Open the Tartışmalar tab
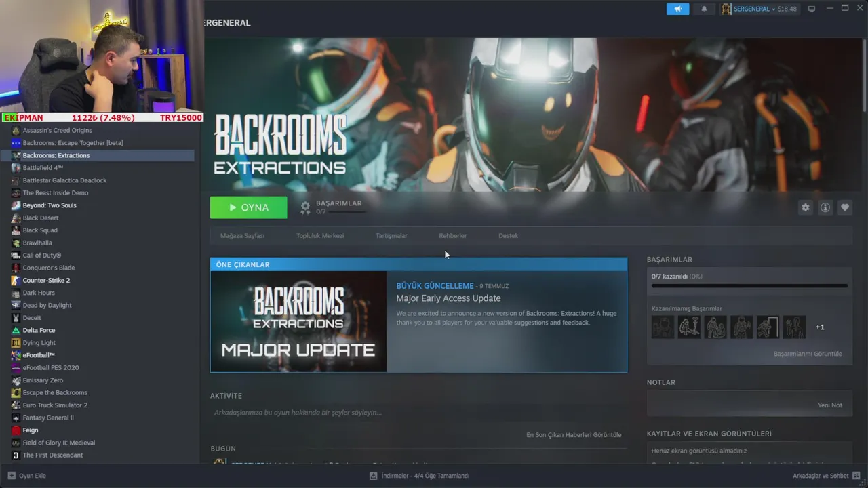The image size is (868, 488). pos(391,236)
